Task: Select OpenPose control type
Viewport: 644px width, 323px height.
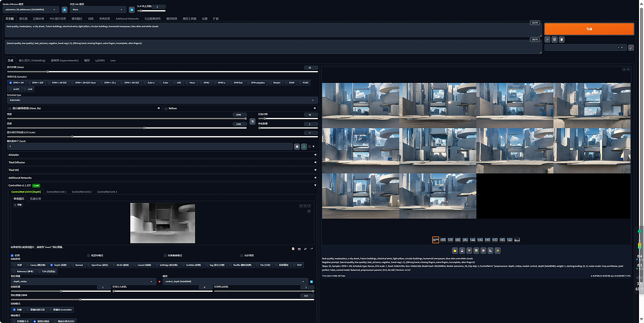Action: click(x=99, y=265)
